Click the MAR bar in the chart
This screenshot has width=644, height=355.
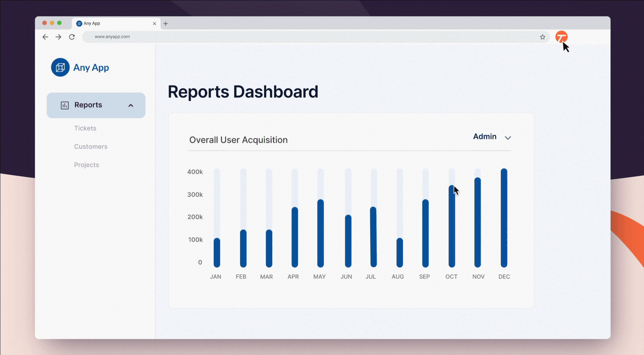pyautogui.click(x=269, y=248)
